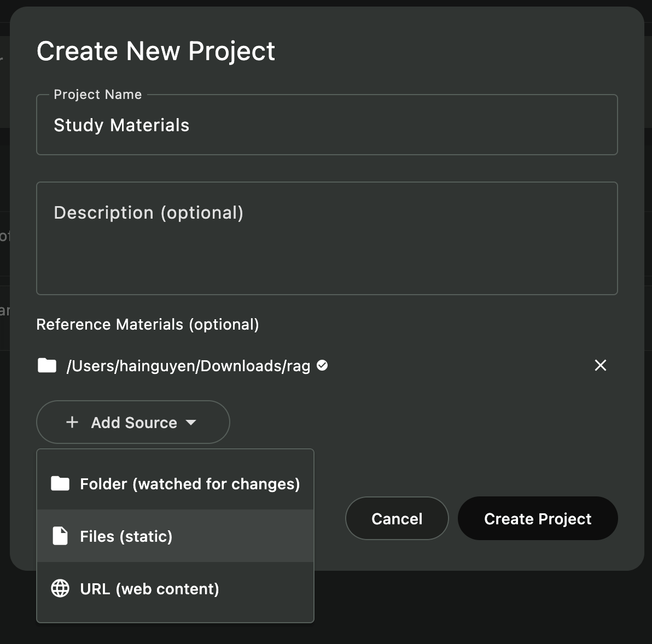Click the Create New Project dialog title
This screenshot has height=644, width=652.
click(156, 51)
